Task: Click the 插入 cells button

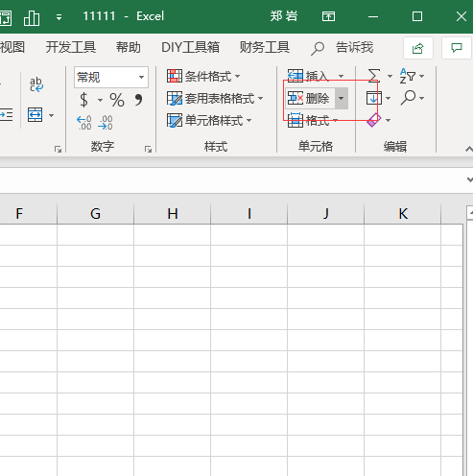Action: [308, 76]
